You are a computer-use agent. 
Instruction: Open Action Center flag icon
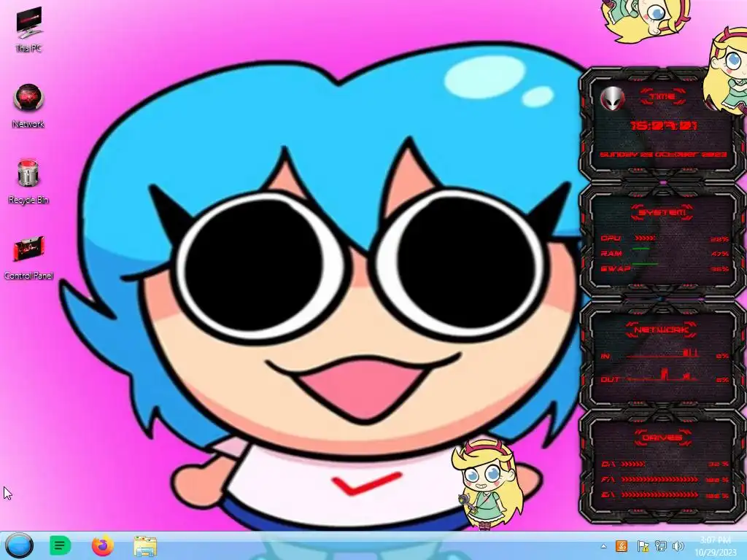point(643,546)
